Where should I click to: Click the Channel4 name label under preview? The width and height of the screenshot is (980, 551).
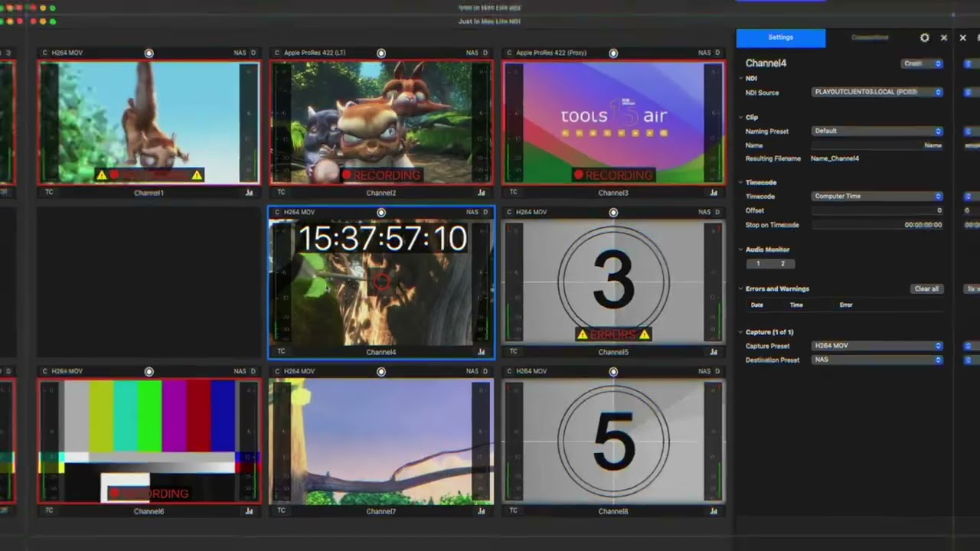[381, 352]
